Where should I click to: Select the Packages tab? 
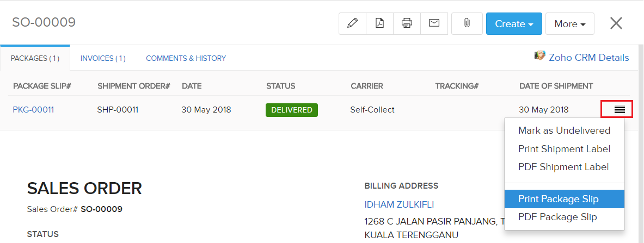click(35, 58)
